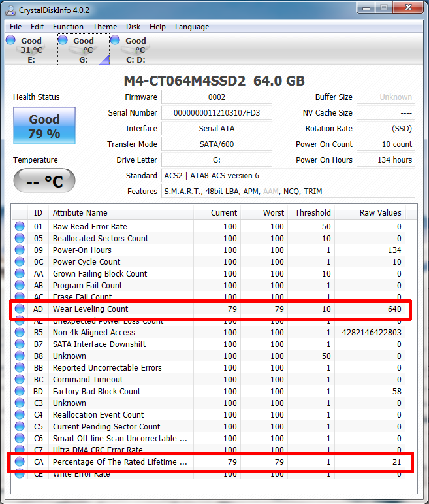Click status orb for Reallocation Event Count
The height and width of the screenshot is (504, 429).
click(20, 414)
